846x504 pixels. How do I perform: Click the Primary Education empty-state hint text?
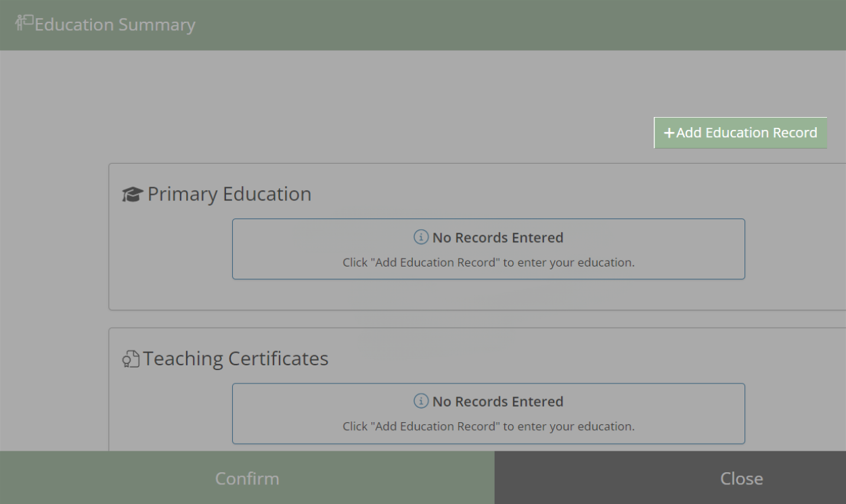click(x=489, y=262)
